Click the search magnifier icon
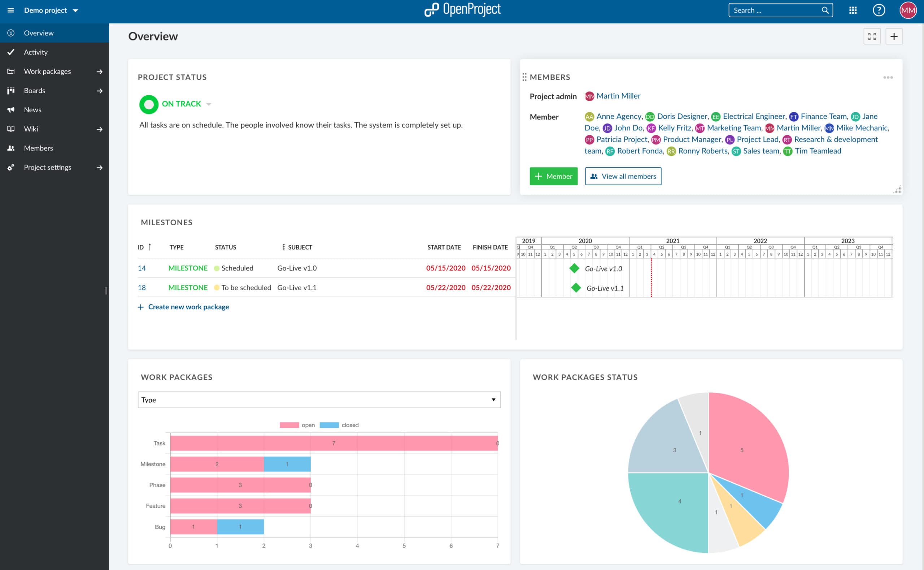924x570 pixels. pyautogui.click(x=825, y=10)
